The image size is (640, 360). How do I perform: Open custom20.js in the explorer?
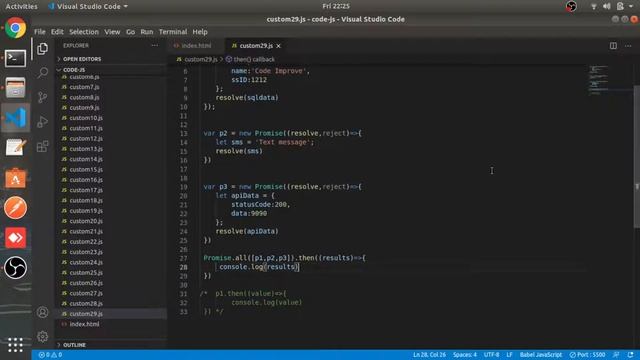coord(86,221)
